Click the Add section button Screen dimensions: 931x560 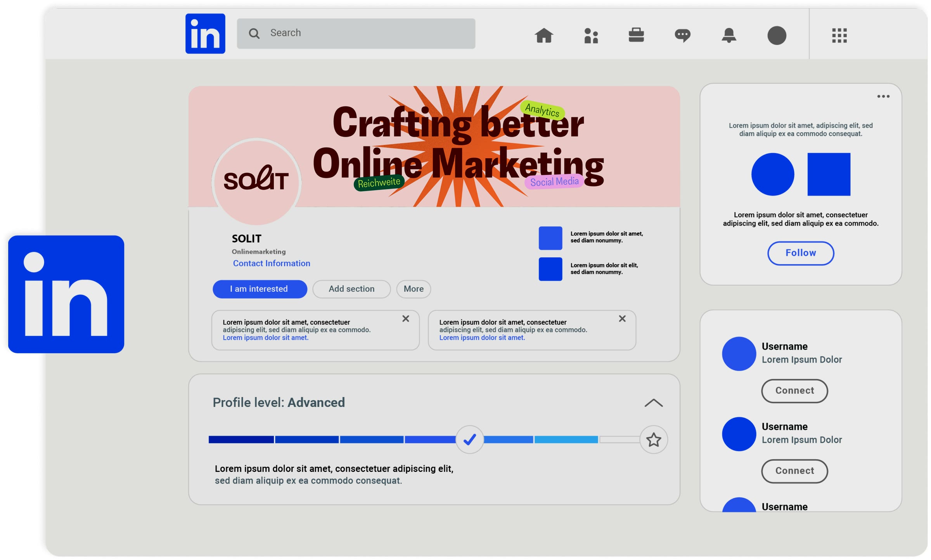pos(351,289)
